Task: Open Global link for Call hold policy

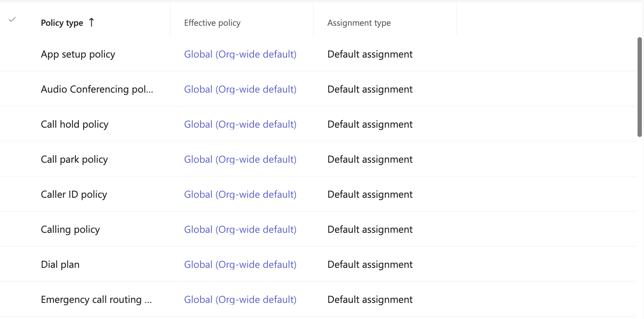Action: coord(240,124)
